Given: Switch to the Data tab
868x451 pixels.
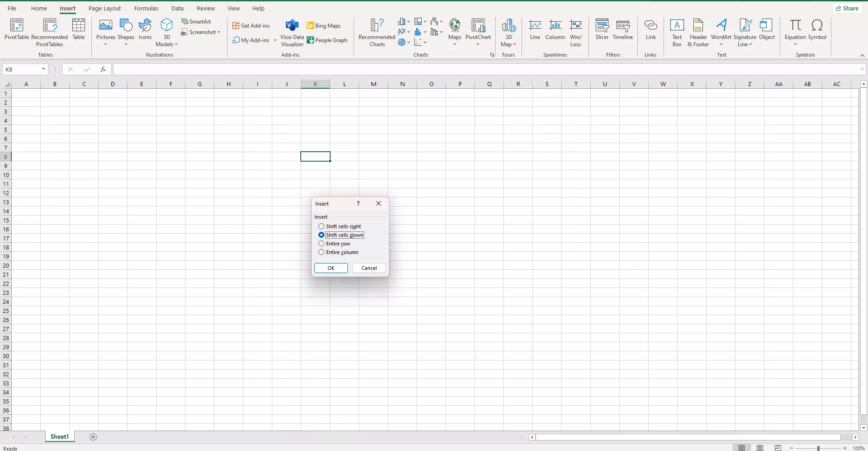Looking at the screenshot, I should [177, 8].
